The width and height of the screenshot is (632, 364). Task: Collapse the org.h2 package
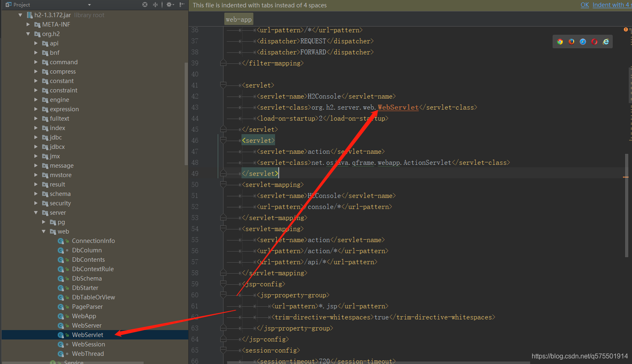(x=28, y=34)
